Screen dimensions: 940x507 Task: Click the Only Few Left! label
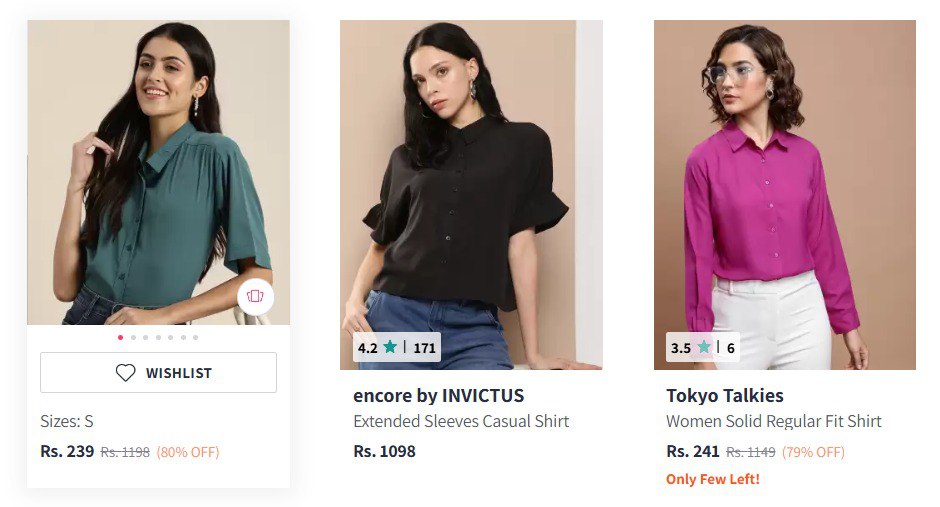pyautogui.click(x=712, y=479)
